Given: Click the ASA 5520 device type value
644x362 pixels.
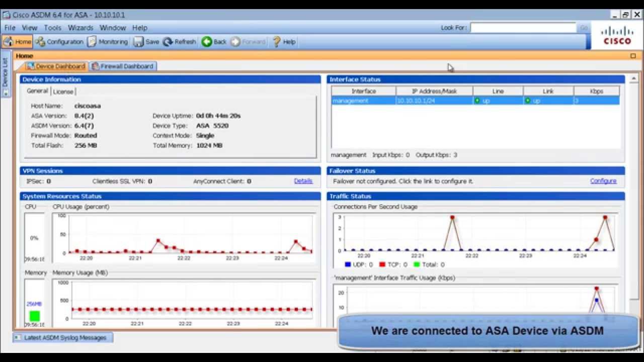Looking at the screenshot, I should [x=212, y=126].
